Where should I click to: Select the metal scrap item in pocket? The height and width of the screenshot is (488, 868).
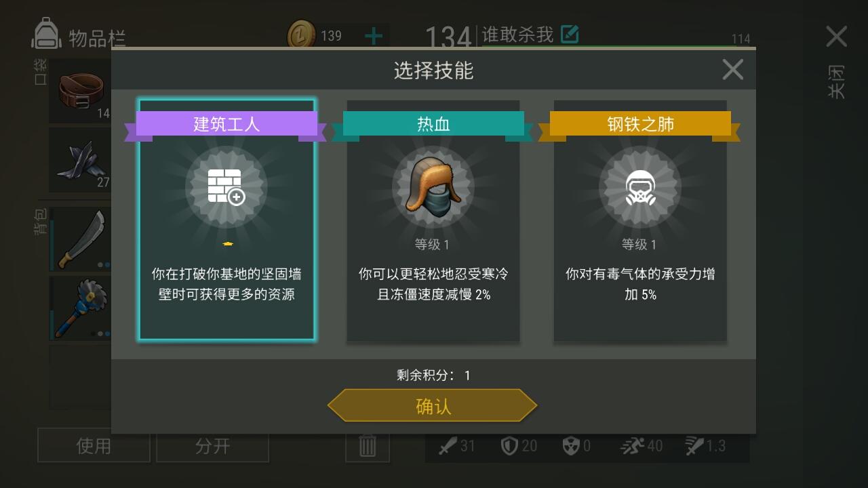tap(80, 160)
